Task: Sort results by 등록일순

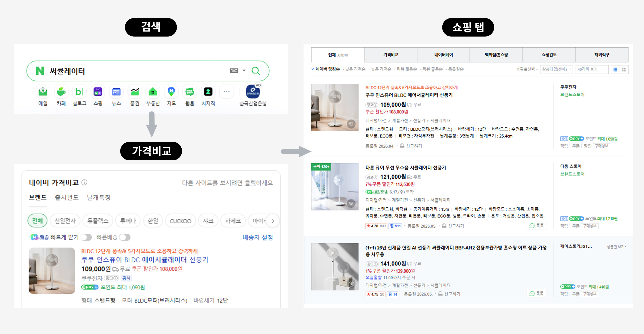Action: (456, 69)
